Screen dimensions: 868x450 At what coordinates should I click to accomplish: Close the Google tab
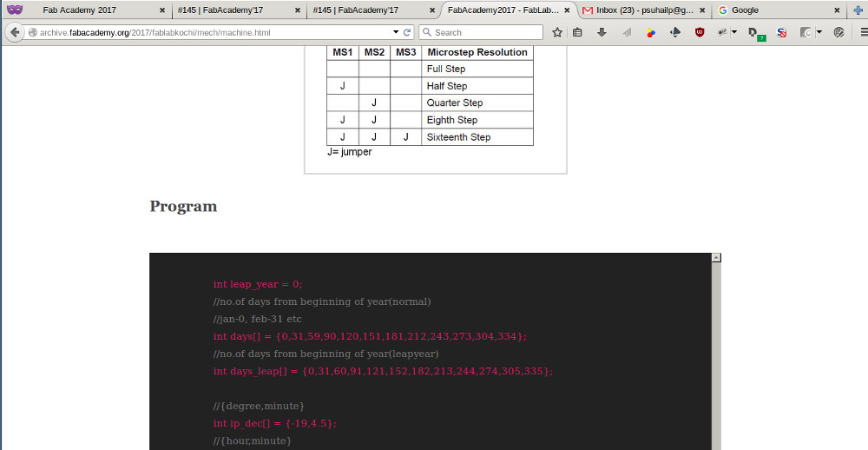[837, 10]
